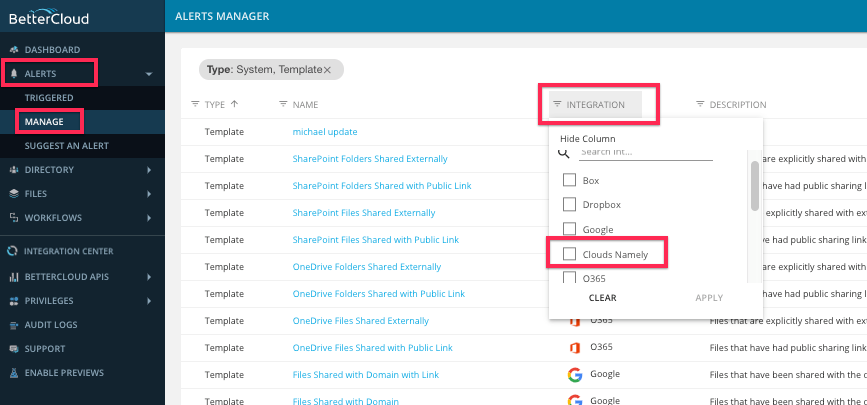Remove the Type filter chip with X

tap(328, 69)
